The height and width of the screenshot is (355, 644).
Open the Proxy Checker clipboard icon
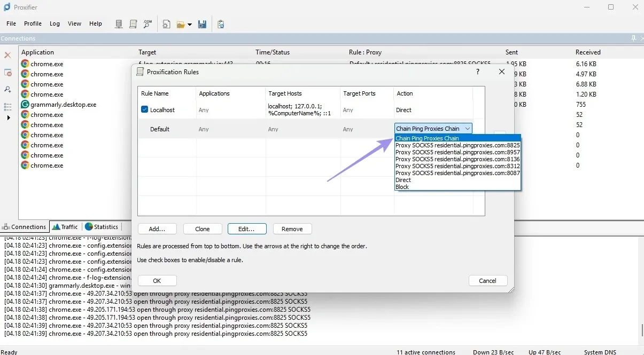coord(221,24)
